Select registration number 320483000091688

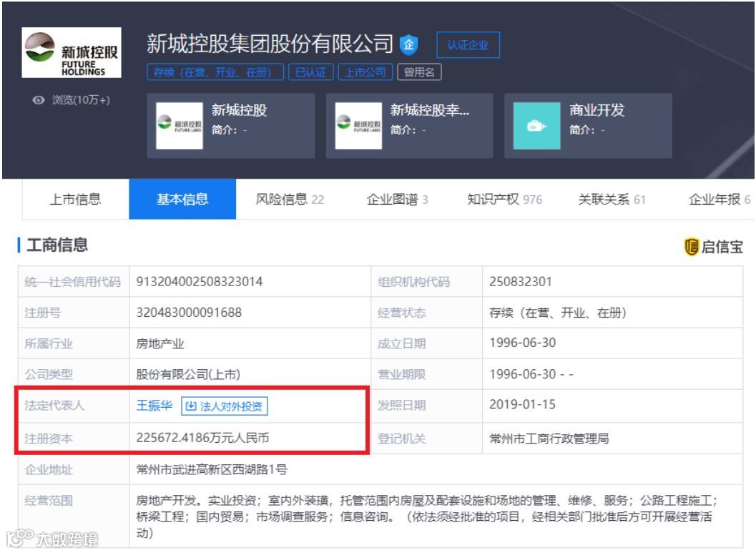[x=189, y=313]
